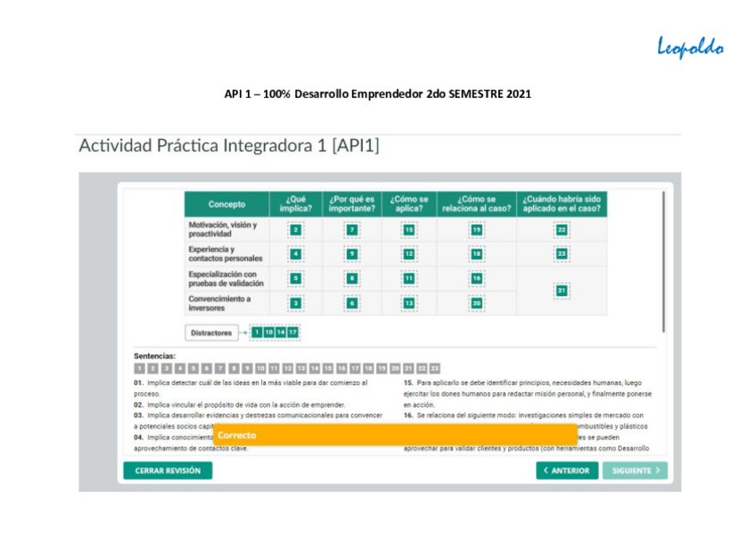Click the SIGUIENTE navigation button

coord(635,471)
